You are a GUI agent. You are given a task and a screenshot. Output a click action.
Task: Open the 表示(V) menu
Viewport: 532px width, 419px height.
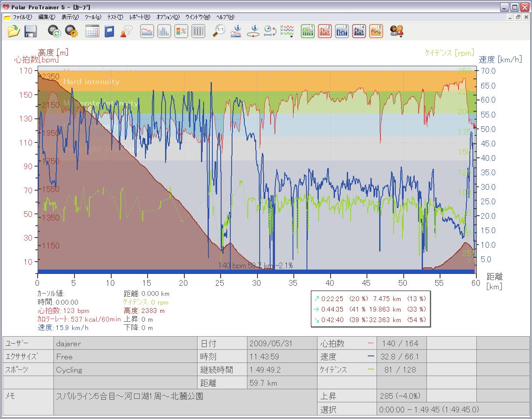[x=70, y=17]
